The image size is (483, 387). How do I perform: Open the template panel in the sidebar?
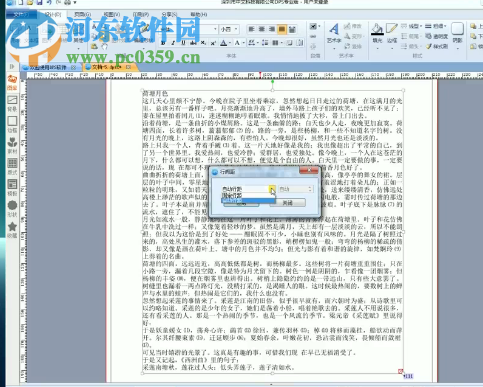[12, 187]
